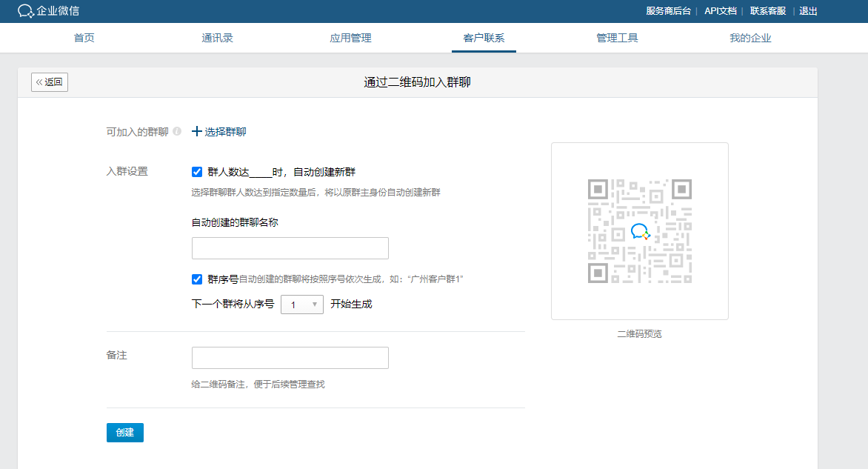Click the 给二维码备注，便于后续管理查找 hint text
The image size is (868, 469).
click(x=258, y=385)
